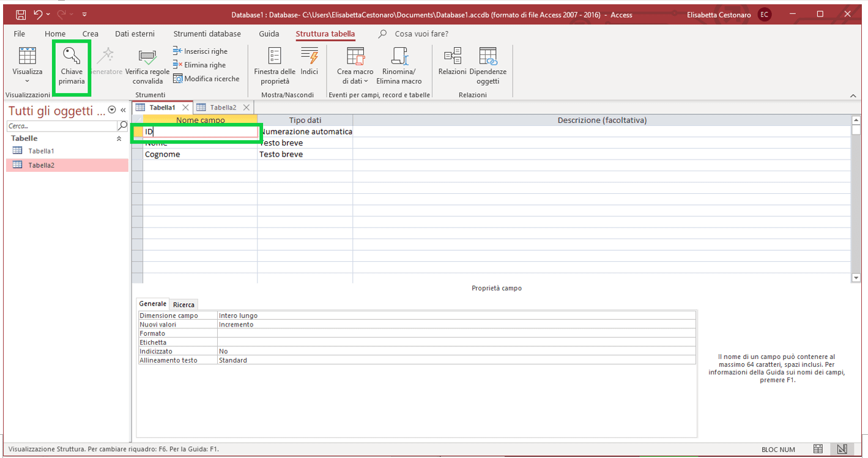
Task: Click the Undo arrow icon
Action: (x=39, y=14)
